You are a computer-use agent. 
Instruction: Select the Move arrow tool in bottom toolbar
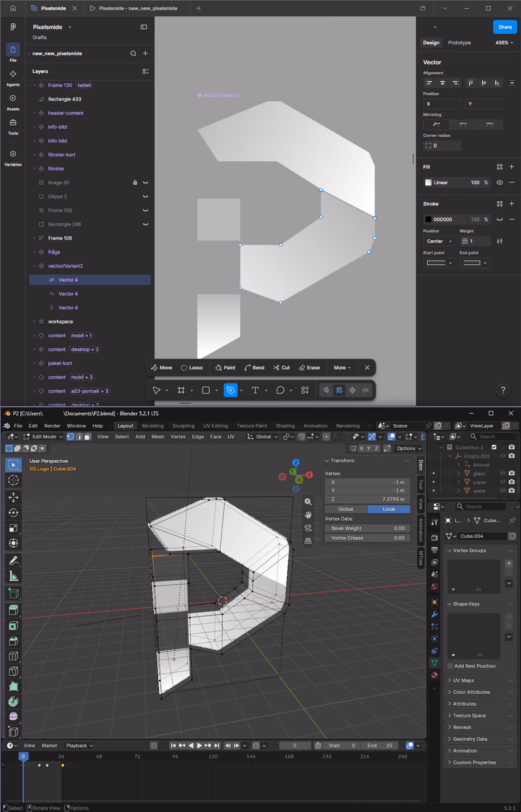click(157, 390)
